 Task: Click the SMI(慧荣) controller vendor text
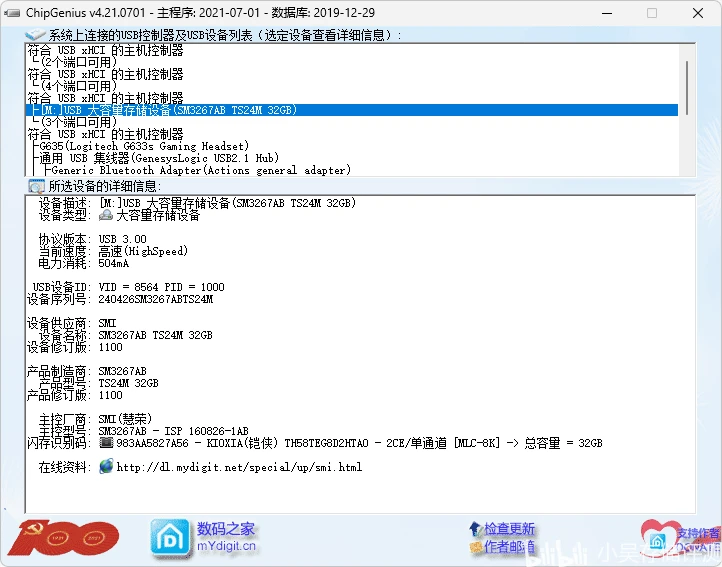pyautogui.click(x=125, y=419)
